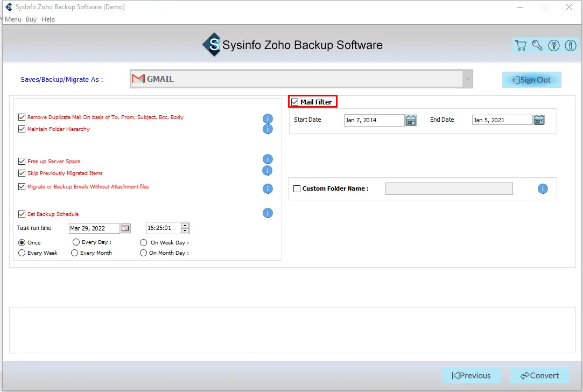Open End Date calendar picker icon
583x392 pixels.
tap(539, 120)
